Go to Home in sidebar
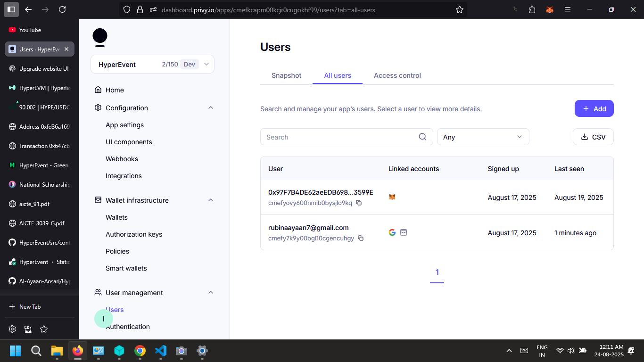This screenshot has width=644, height=362. click(x=115, y=90)
